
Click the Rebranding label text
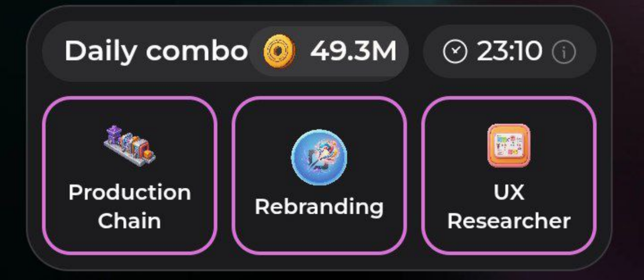[x=319, y=207]
